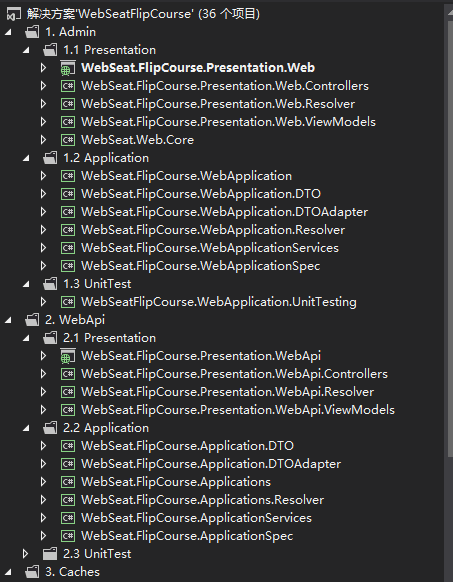This screenshot has width=453, height=582.
Task: Click the closed folder icon of 2.3 UnitTest
Action: pyautogui.click(x=50, y=554)
